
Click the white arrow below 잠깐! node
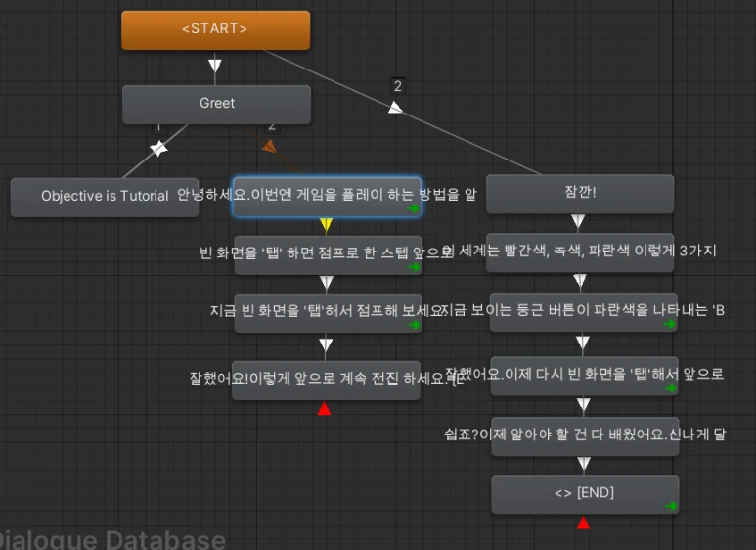point(578,221)
